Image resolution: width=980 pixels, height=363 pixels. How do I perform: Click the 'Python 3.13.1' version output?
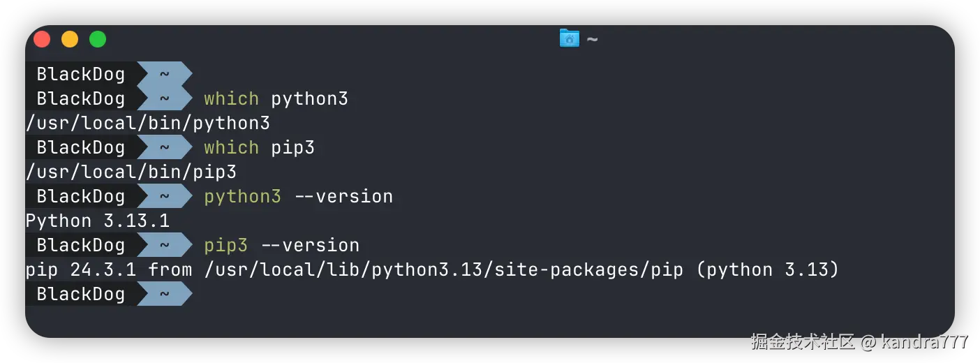pos(97,221)
